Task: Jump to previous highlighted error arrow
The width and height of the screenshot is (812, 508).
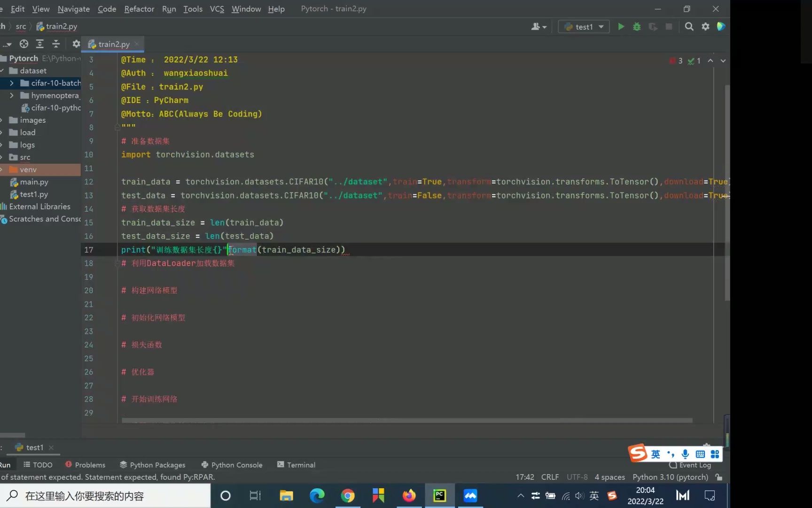Action: [x=710, y=61]
